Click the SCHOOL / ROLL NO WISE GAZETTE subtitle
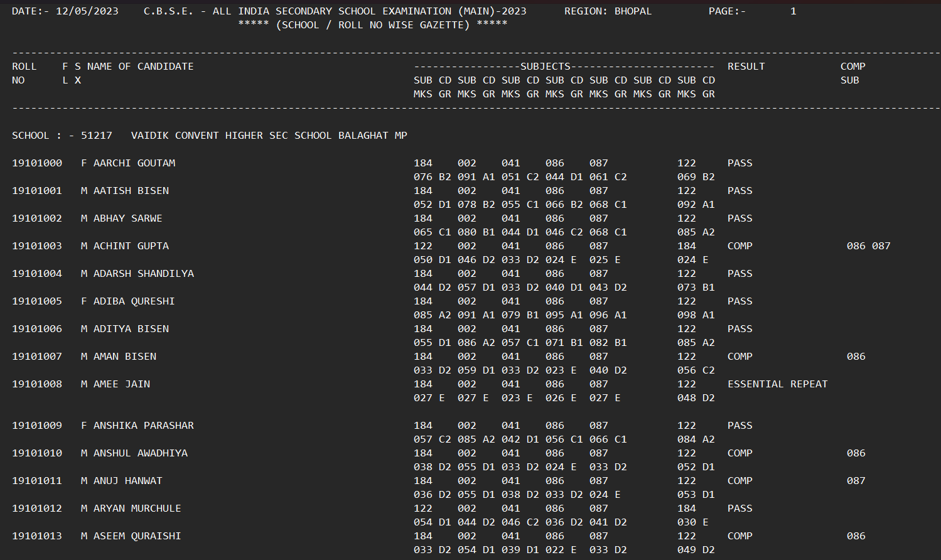This screenshot has width=941, height=560. (x=372, y=25)
